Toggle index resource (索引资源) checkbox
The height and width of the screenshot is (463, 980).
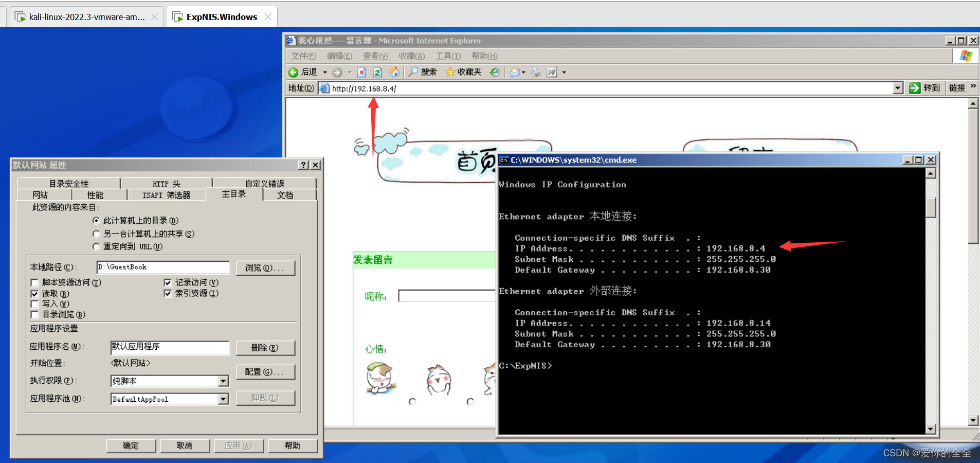[x=168, y=293]
